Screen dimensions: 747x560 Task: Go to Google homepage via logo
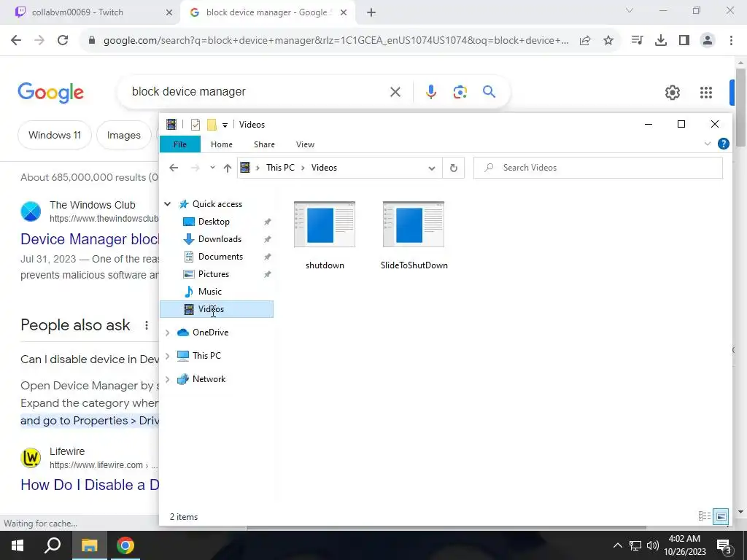[x=50, y=93]
